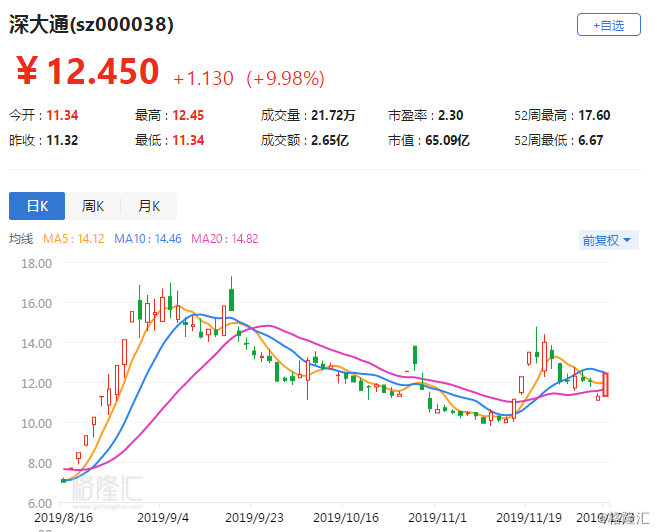This screenshot has height=532, width=657.
Task: Click the price change +1.130
Action: [x=203, y=78]
